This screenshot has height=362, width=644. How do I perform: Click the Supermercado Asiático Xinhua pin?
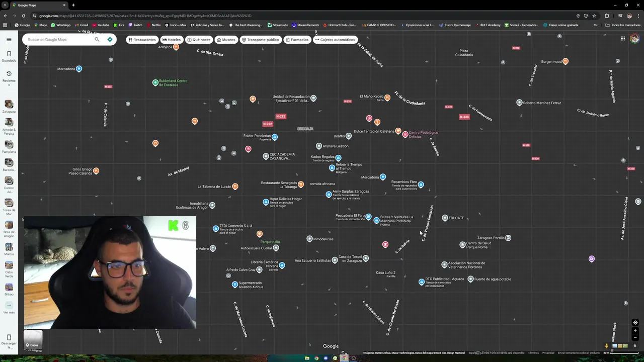tap(234, 285)
